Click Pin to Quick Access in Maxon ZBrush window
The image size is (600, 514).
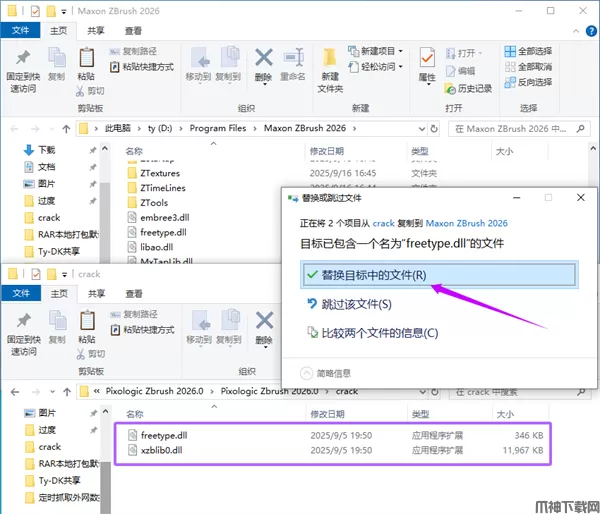click(23, 71)
